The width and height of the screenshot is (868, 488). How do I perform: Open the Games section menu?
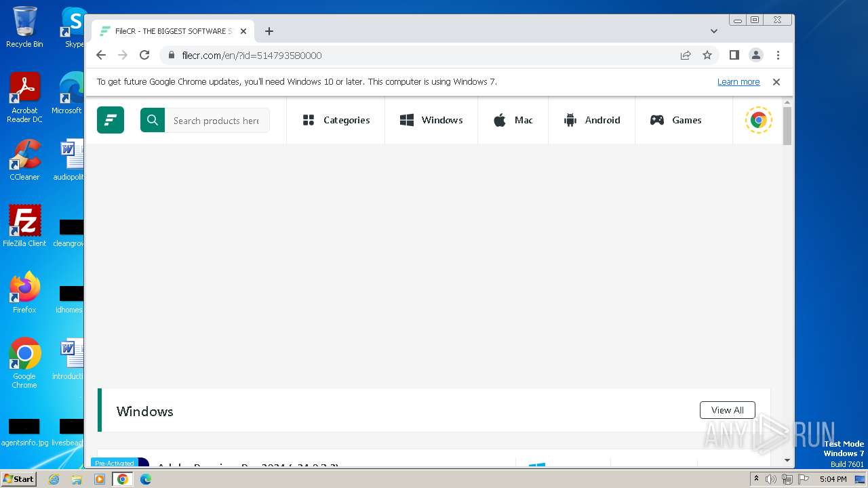pyautogui.click(x=676, y=120)
